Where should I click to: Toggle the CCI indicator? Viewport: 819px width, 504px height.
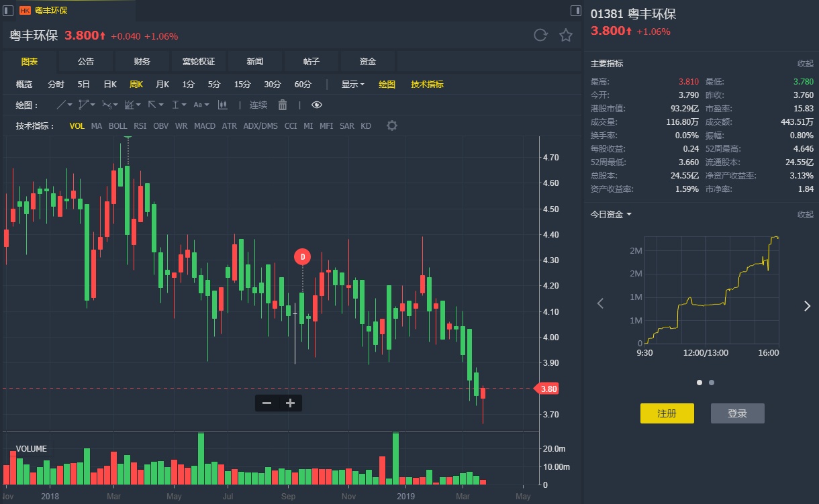coord(291,125)
